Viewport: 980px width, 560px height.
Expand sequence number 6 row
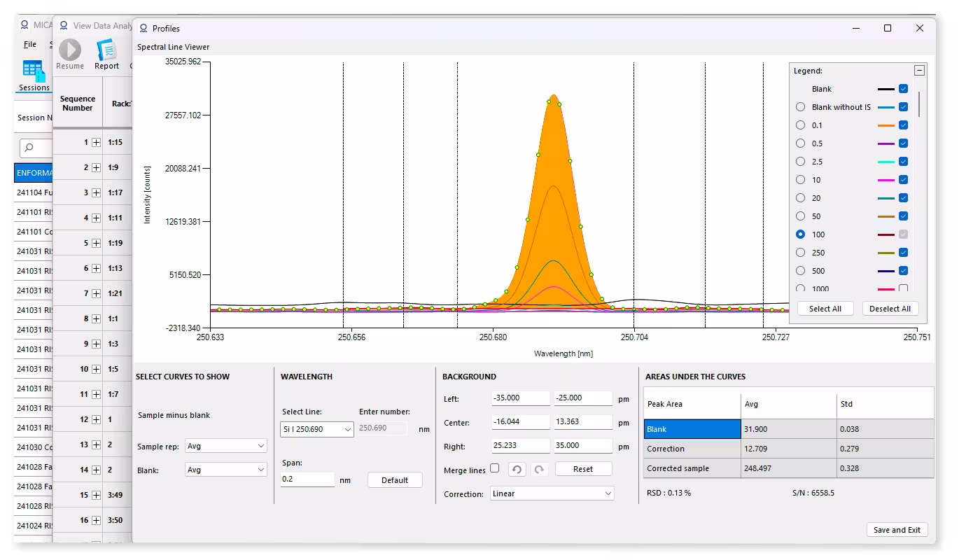[97, 268]
